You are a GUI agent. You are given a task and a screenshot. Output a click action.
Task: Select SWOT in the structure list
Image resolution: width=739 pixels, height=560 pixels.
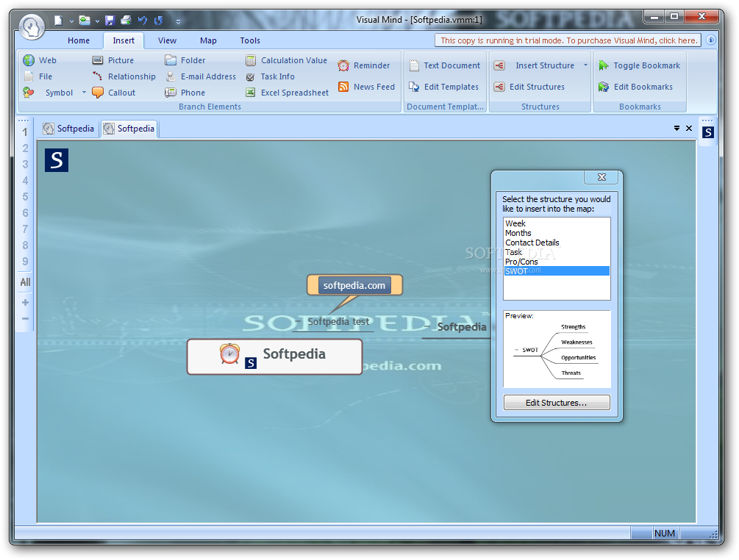pos(557,271)
